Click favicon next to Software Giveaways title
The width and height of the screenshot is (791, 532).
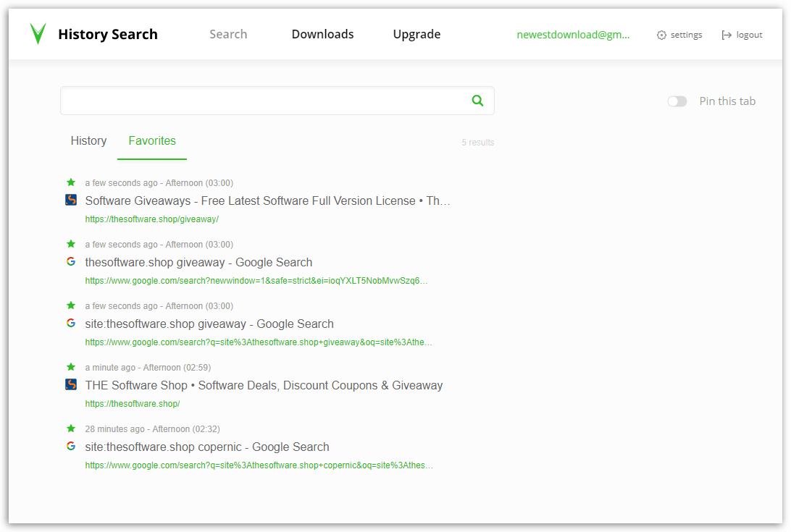coord(71,200)
